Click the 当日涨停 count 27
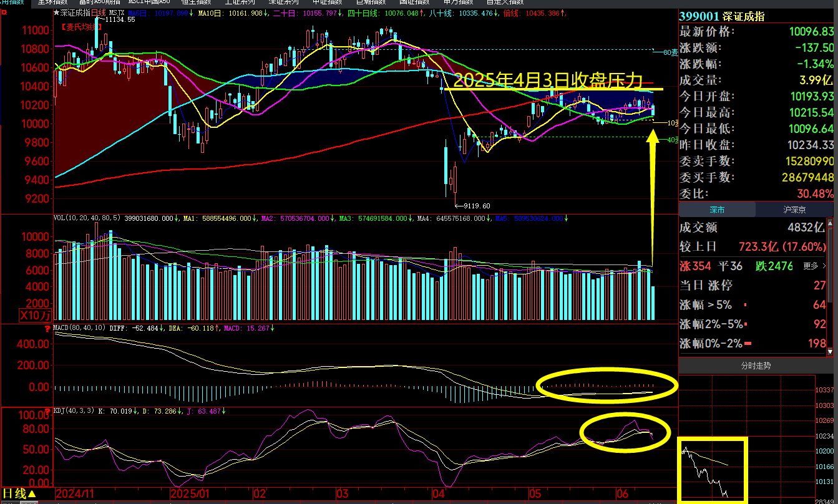This screenshot has height=504, width=838. 820,286
